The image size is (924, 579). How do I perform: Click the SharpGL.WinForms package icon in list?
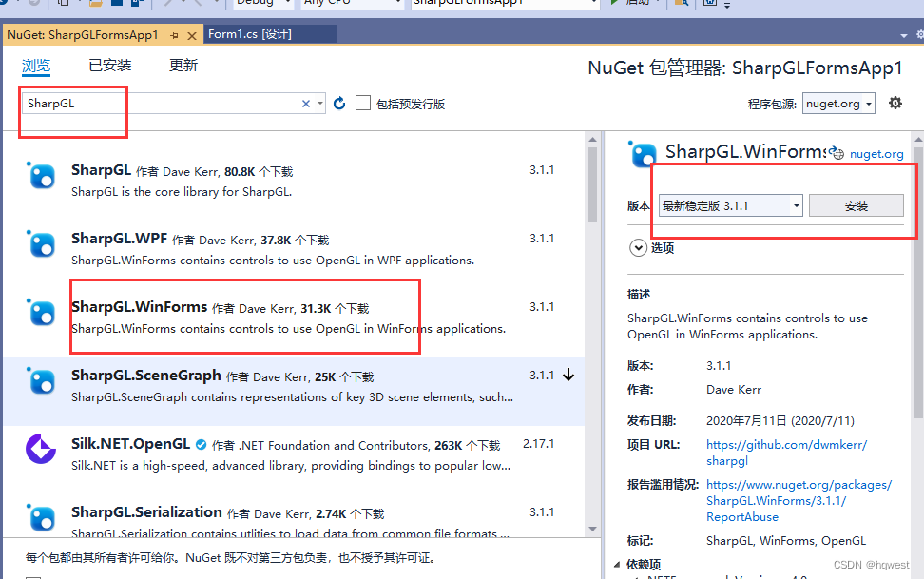coord(41,312)
